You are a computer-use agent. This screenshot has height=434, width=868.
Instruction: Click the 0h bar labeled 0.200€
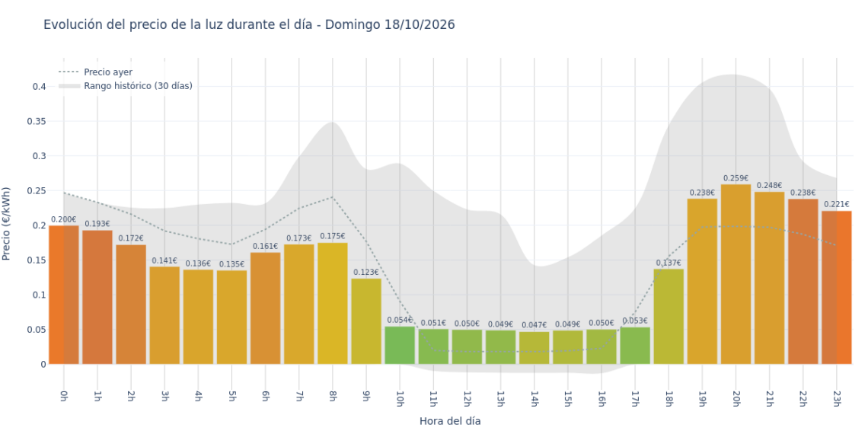[64, 295]
